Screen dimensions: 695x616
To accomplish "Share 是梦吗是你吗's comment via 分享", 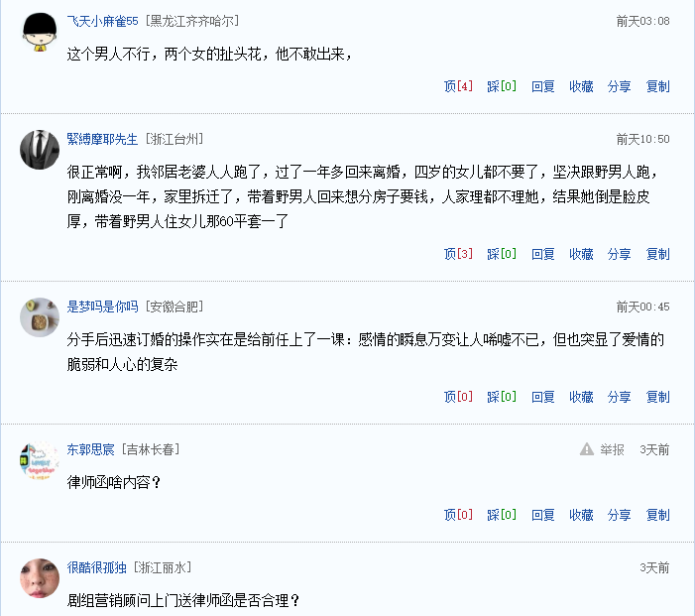I will (x=619, y=397).
